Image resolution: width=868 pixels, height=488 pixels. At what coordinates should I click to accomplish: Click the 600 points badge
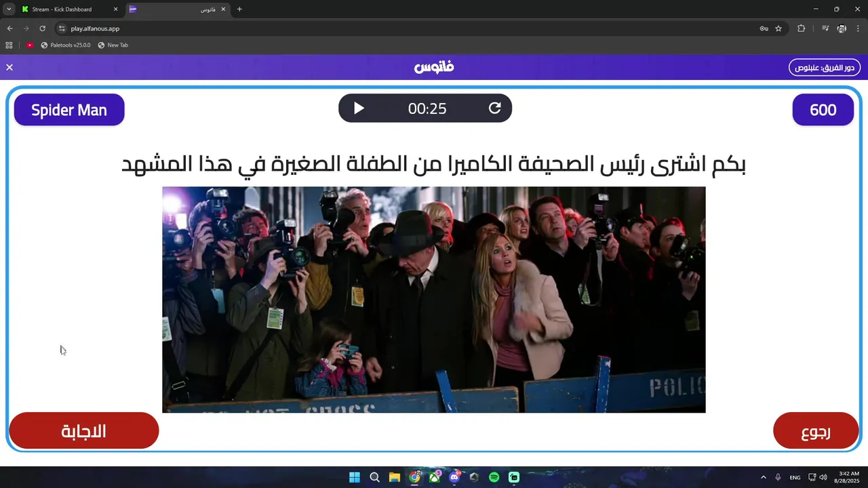click(823, 110)
